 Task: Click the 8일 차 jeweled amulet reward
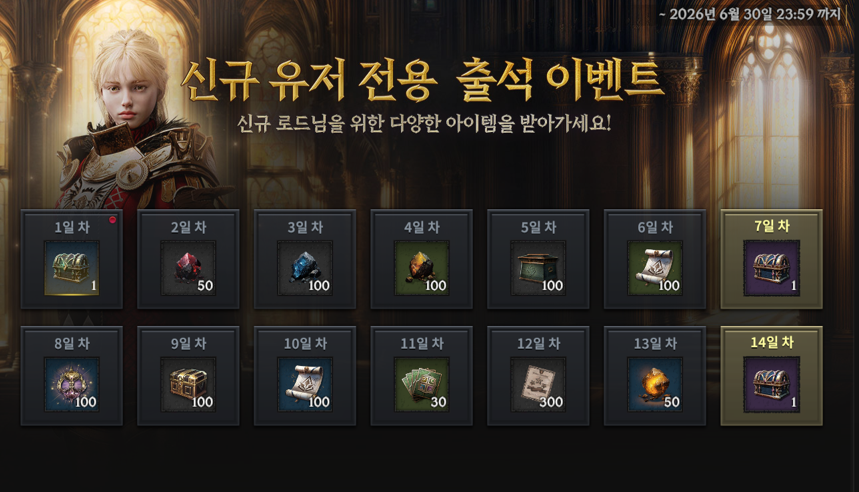(x=72, y=385)
